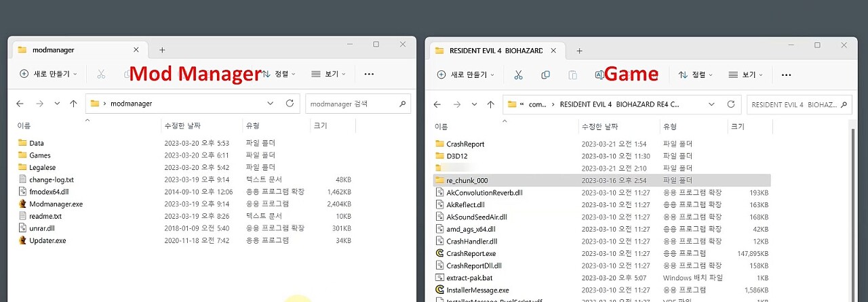Screen dimensions: 868x302
Task: Close the RESIDENT EVIL 4 BIOHAZARD tab
Action: point(554,50)
